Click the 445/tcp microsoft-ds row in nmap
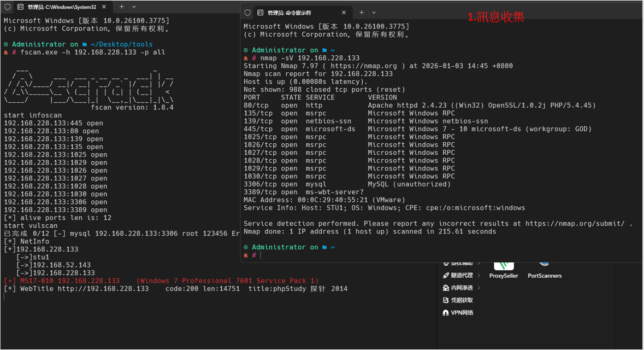Image resolution: width=644 pixels, height=350 pixels. point(417,129)
